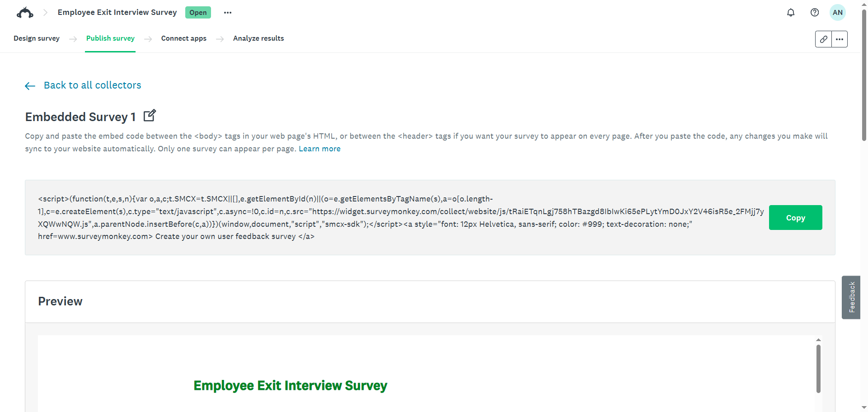Click inside the embed code text box

click(x=400, y=217)
